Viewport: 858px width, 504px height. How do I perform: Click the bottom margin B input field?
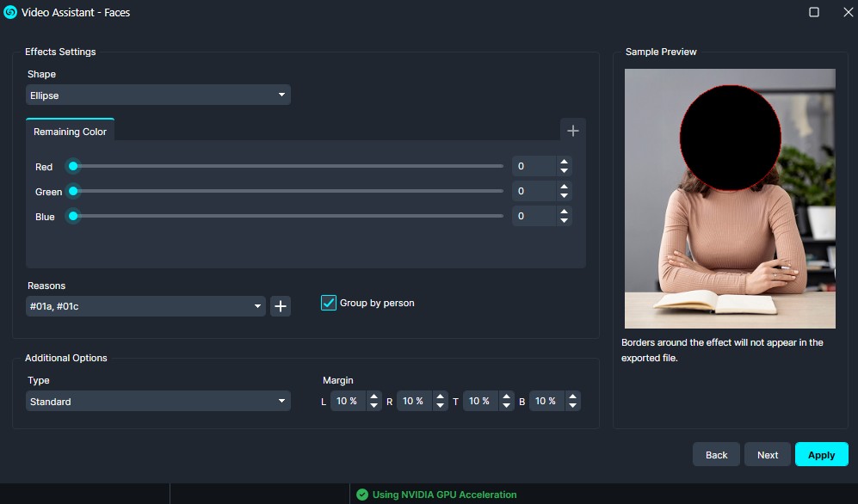[x=547, y=402]
